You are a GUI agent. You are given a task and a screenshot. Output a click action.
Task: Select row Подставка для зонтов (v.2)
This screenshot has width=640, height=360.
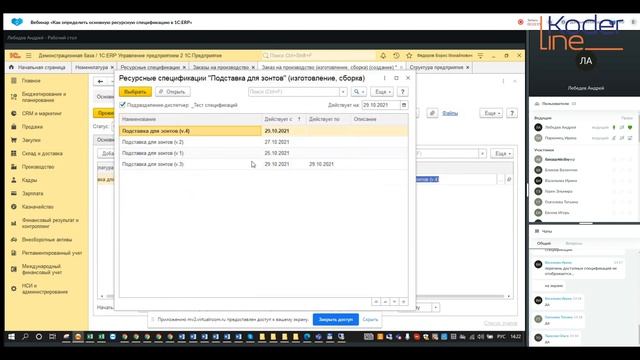click(263, 142)
